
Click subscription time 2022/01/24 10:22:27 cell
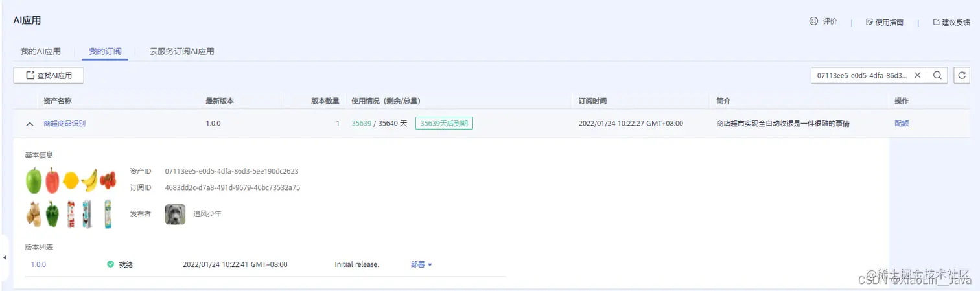[x=631, y=123]
